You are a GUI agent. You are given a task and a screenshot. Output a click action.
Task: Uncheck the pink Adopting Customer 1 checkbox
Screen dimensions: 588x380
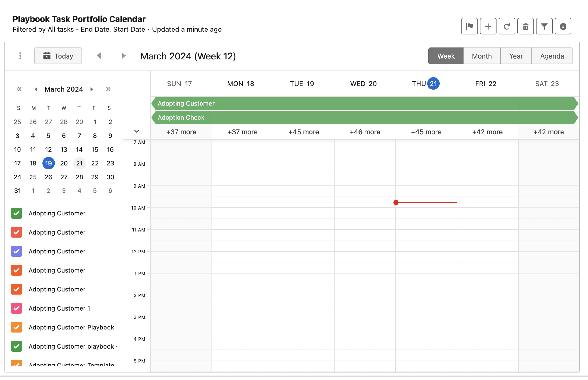17,308
